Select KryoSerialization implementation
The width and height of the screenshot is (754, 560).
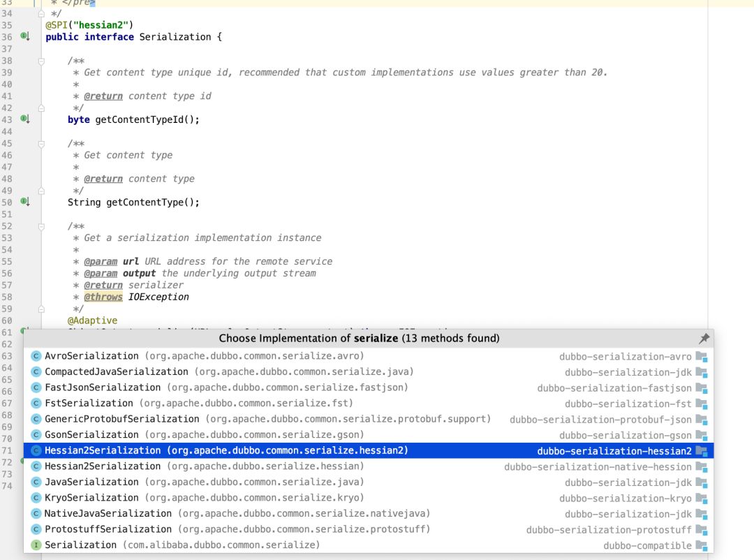point(369,498)
